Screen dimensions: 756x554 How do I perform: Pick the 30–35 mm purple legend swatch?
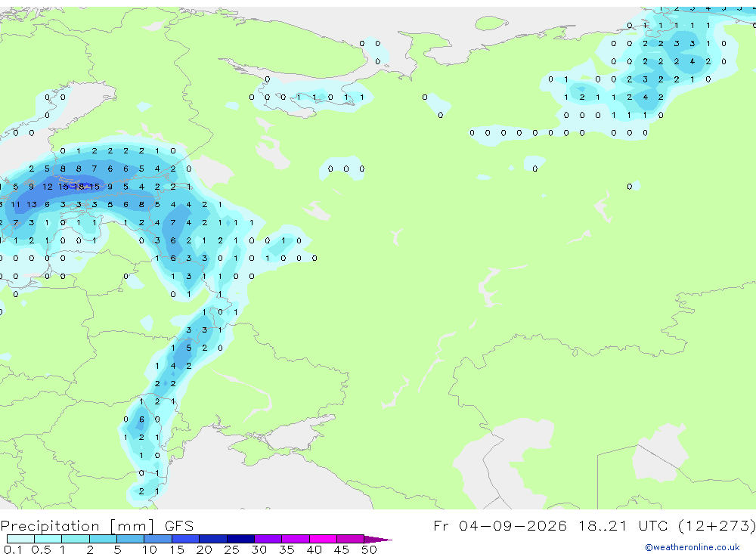[268, 539]
